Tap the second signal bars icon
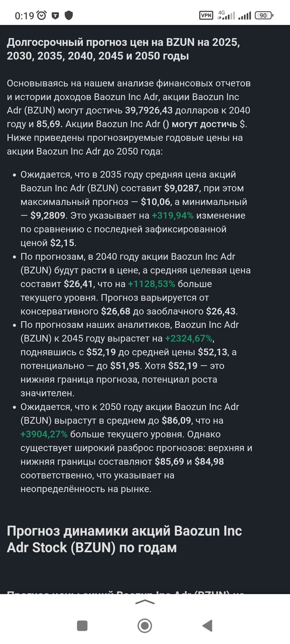This screenshot has width=290, height=644. point(245,16)
